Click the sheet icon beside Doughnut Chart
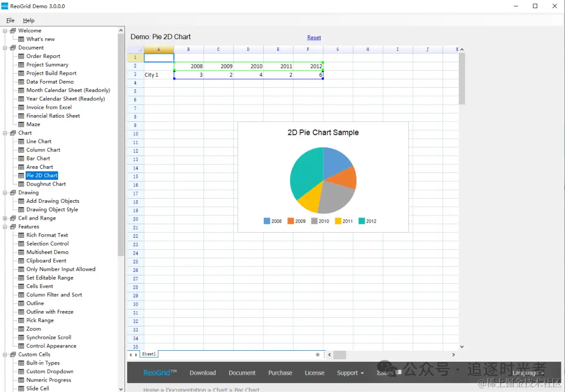Screen dimensions: 565x392 pyautogui.click(x=21, y=184)
